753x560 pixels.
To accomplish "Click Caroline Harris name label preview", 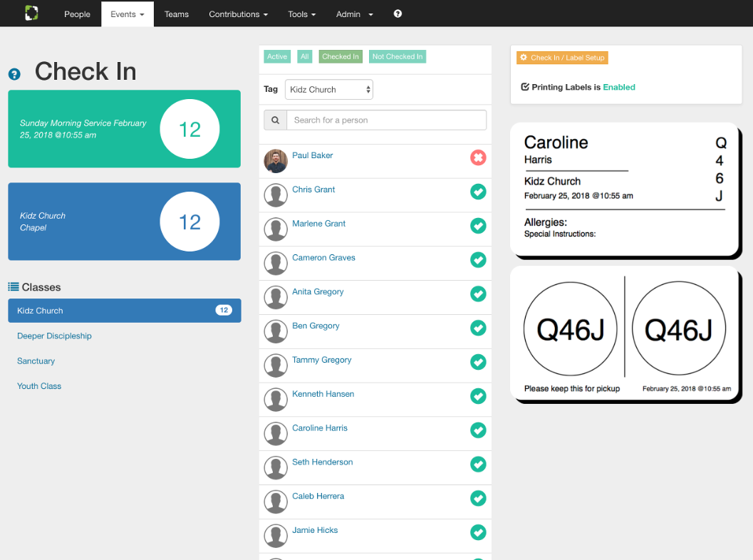I will pos(624,190).
